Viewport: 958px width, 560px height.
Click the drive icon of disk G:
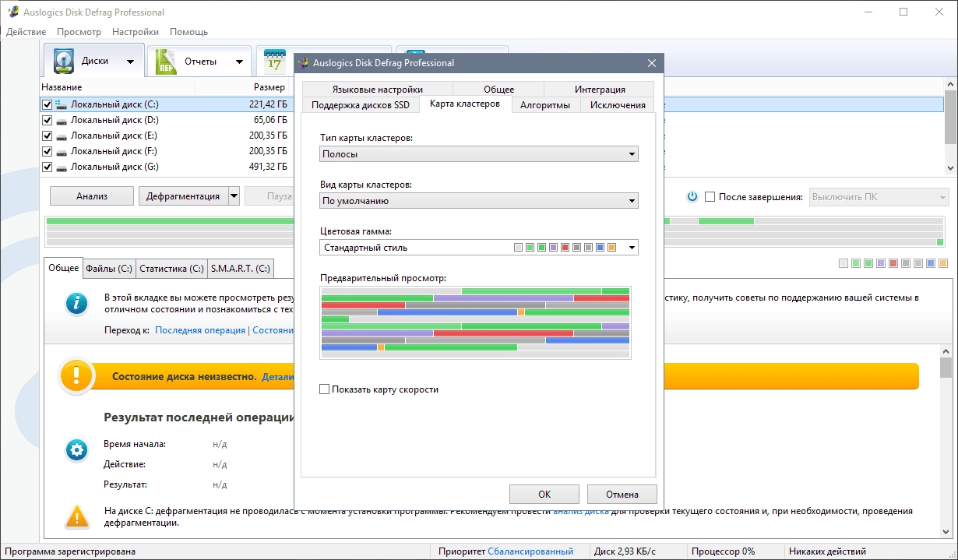tap(62, 167)
